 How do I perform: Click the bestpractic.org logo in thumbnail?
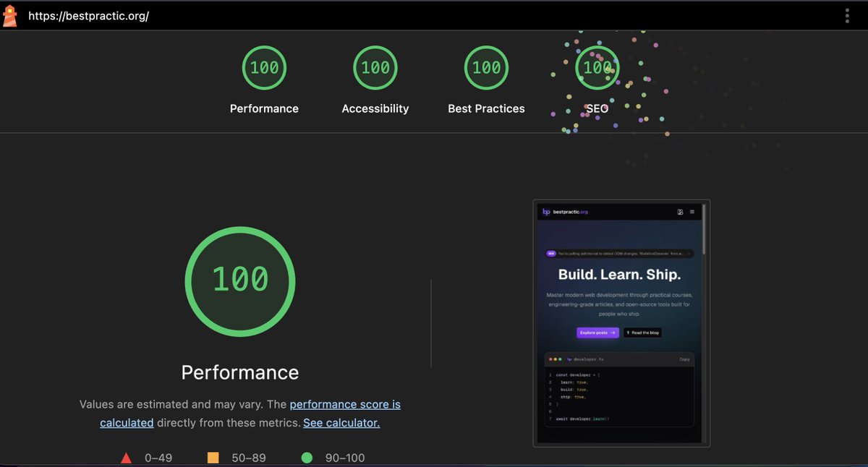coord(565,212)
